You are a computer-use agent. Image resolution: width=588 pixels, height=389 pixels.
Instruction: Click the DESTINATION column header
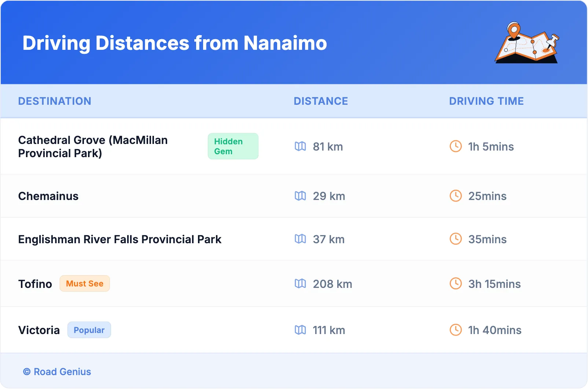point(55,101)
